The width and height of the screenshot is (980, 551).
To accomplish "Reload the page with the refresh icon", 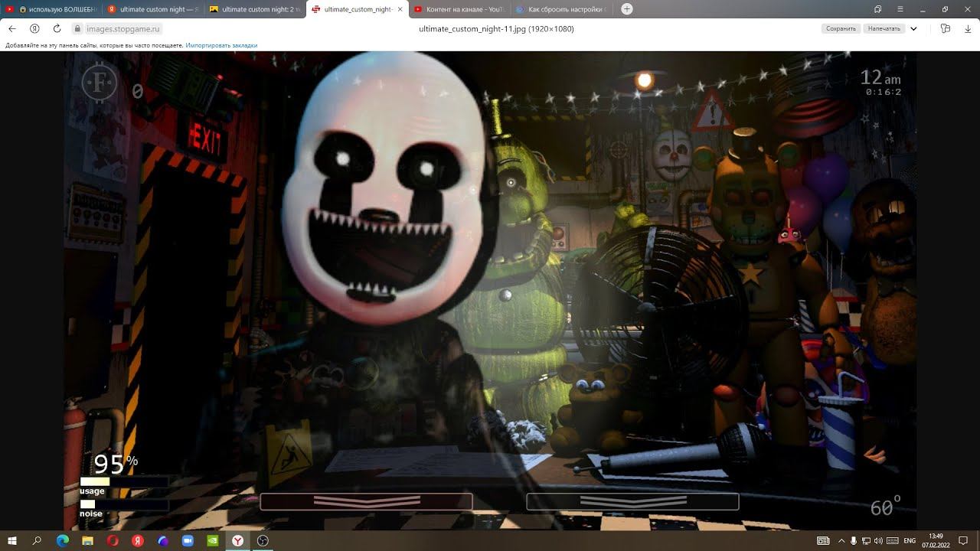I will [x=57, y=28].
